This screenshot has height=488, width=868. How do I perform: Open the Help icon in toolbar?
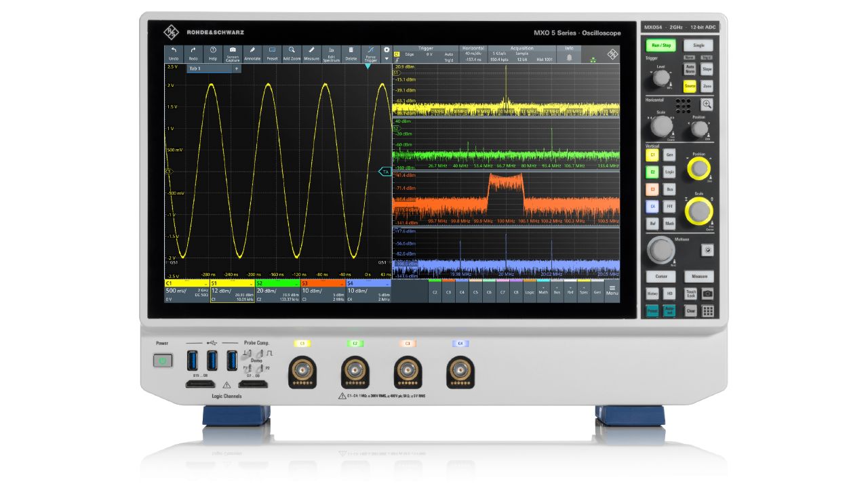[213, 54]
